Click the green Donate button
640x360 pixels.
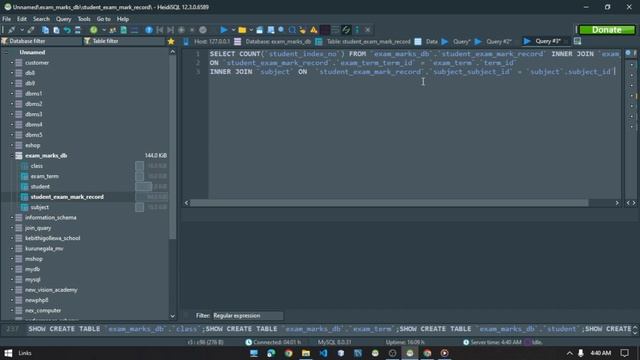607,30
